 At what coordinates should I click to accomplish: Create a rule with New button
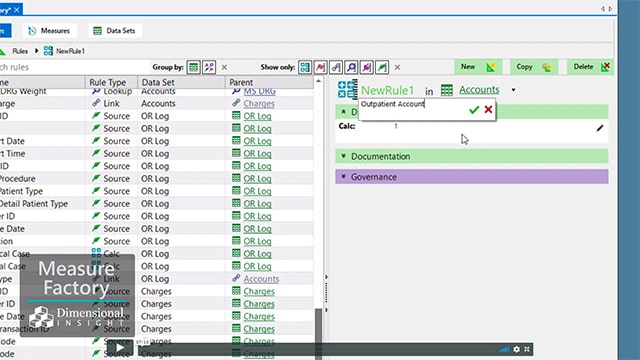coord(479,67)
